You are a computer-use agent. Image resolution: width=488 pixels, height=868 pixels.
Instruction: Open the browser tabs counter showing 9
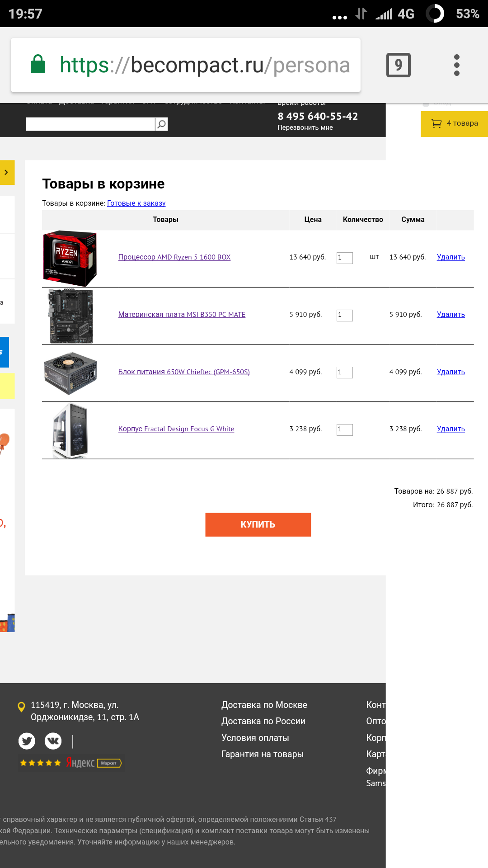coord(399,65)
